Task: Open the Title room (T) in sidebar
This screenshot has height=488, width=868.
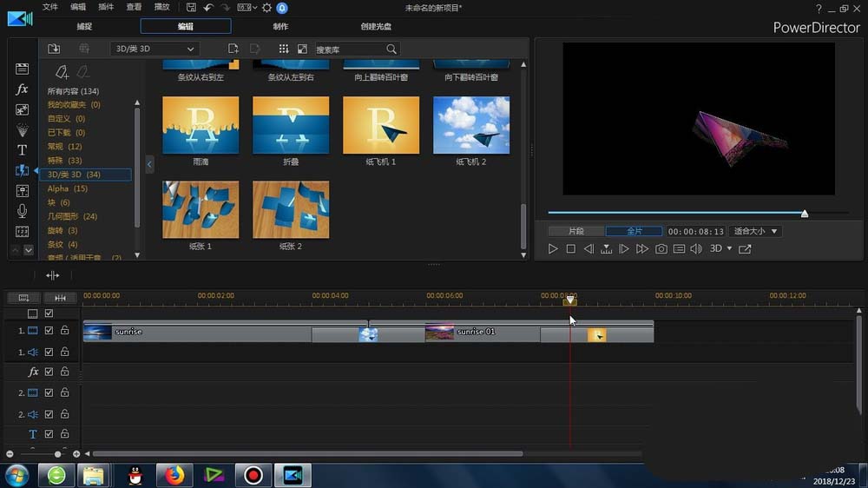Action: pos(22,149)
